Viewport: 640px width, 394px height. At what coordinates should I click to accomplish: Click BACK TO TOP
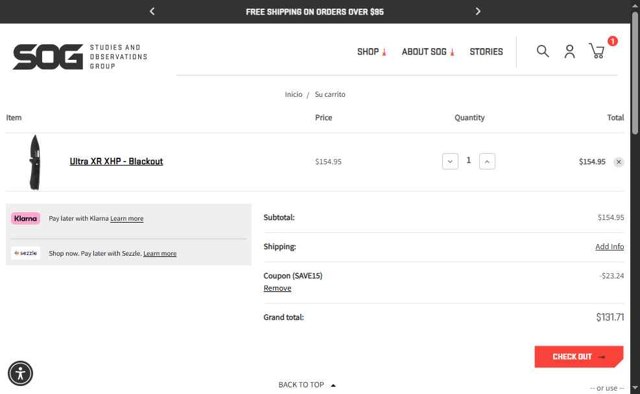coord(307,385)
